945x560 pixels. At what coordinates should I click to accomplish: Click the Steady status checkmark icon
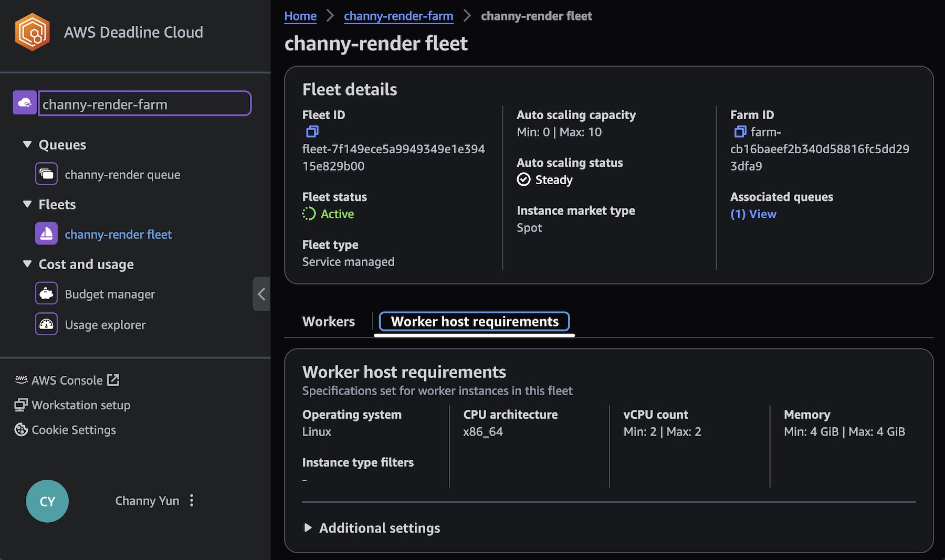point(523,179)
